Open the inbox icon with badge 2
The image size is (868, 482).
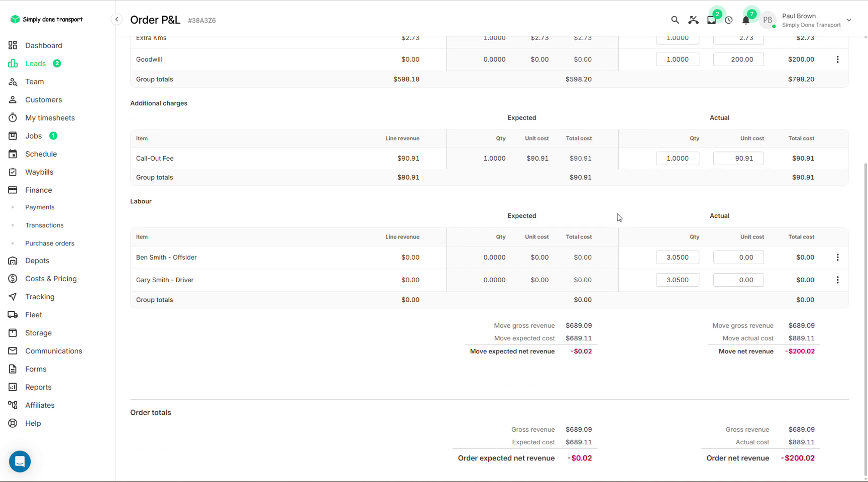(711, 20)
